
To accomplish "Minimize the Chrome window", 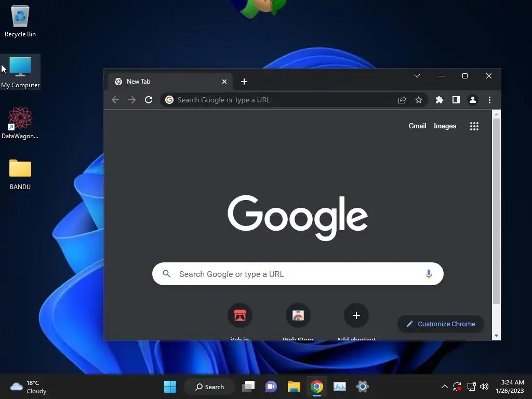I will coord(441,76).
